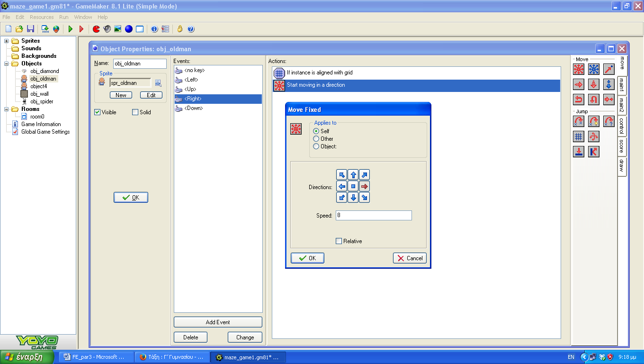Select the Move Fixed action icon in the Move palette
This screenshot has width=644, height=364.
579,69
